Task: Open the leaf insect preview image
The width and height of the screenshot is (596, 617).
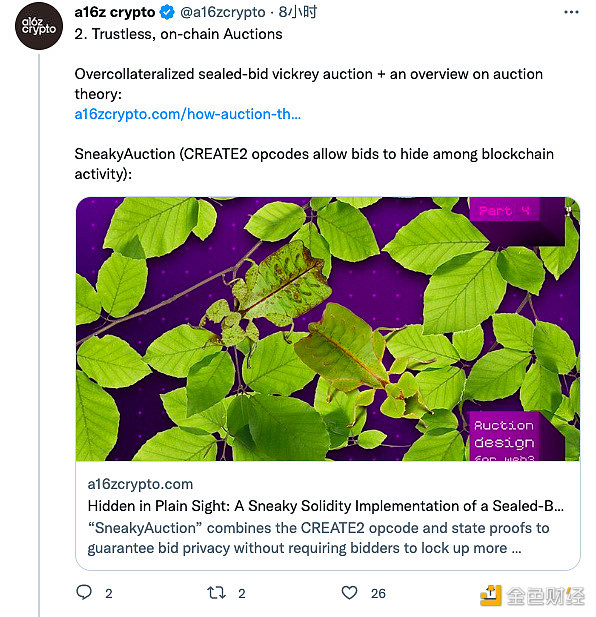Action: click(328, 329)
